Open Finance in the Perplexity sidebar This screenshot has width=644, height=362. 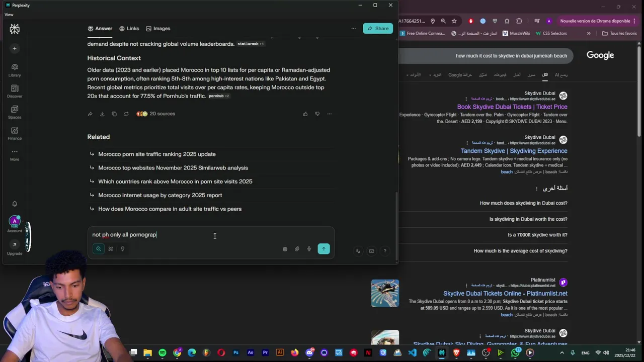15,133
